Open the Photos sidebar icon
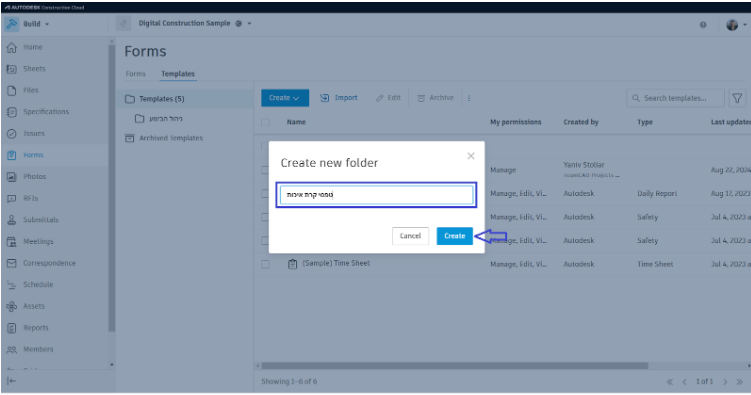This screenshot has width=751, height=395. 11,177
